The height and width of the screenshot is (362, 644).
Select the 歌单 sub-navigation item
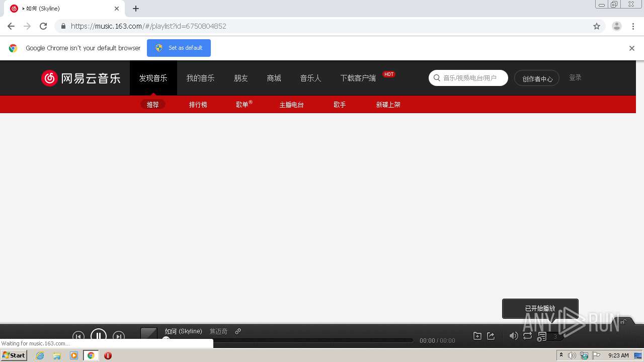coord(243,105)
